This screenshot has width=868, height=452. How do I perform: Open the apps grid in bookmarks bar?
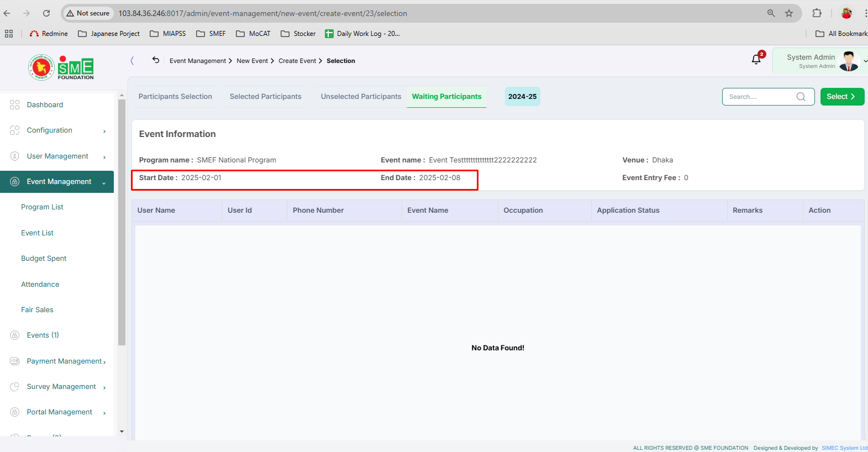[9, 34]
